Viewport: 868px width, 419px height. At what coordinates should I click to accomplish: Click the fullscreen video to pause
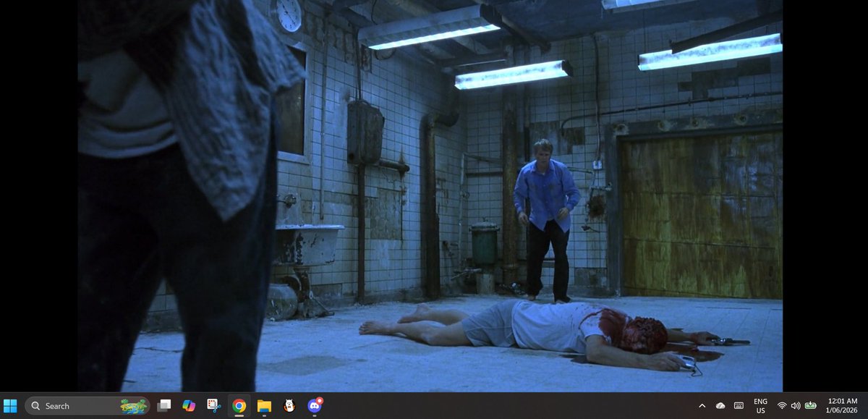pos(430,195)
